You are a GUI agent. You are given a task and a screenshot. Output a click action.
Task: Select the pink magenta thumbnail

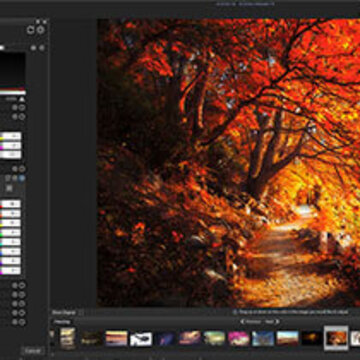(239, 338)
